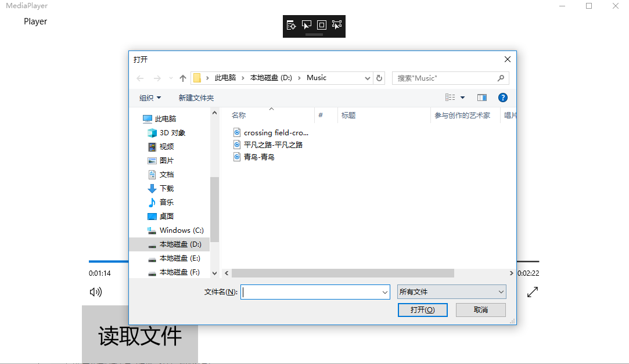
Task: Open the view options dropdown arrow
Action: point(462,98)
